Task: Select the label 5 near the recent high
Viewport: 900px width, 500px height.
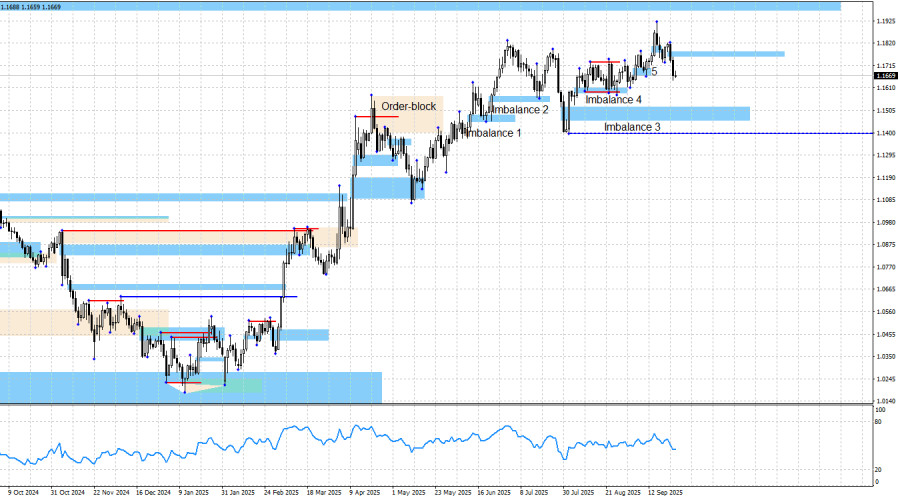Action: pyautogui.click(x=654, y=72)
